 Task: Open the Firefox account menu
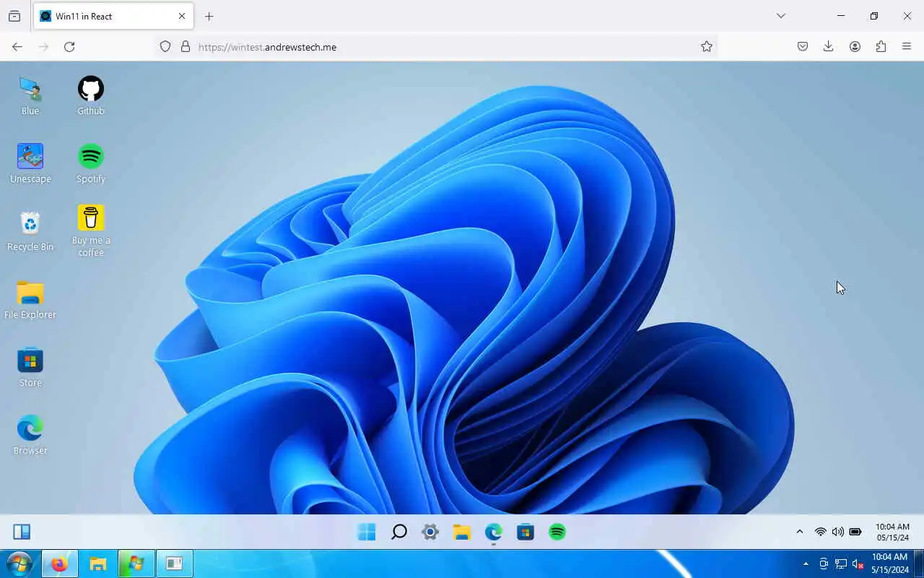click(855, 46)
